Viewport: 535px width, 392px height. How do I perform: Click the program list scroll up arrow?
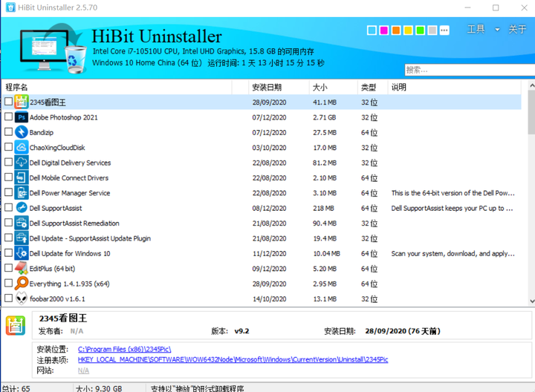[531, 85]
